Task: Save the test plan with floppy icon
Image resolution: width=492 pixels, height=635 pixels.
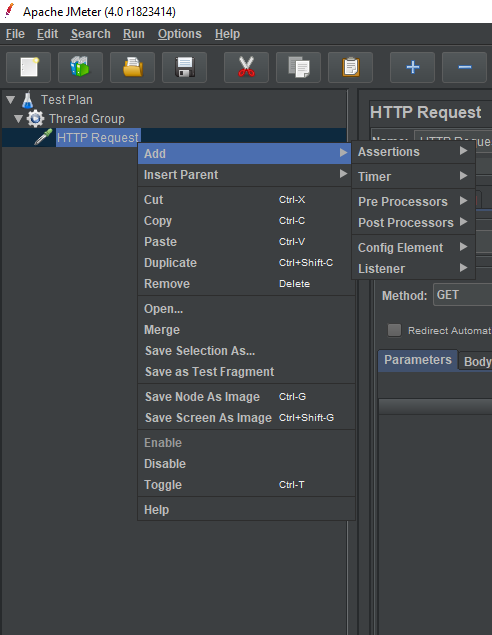Action: [x=184, y=67]
